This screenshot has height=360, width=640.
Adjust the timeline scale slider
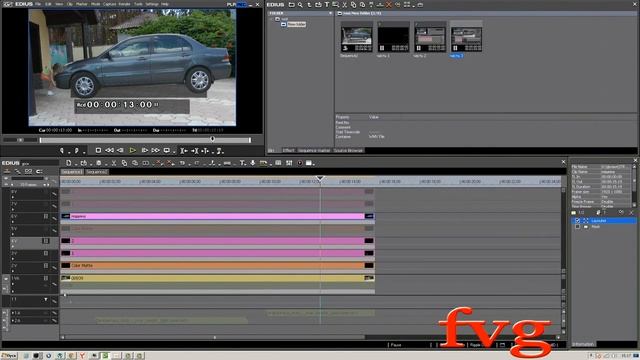(x=27, y=178)
